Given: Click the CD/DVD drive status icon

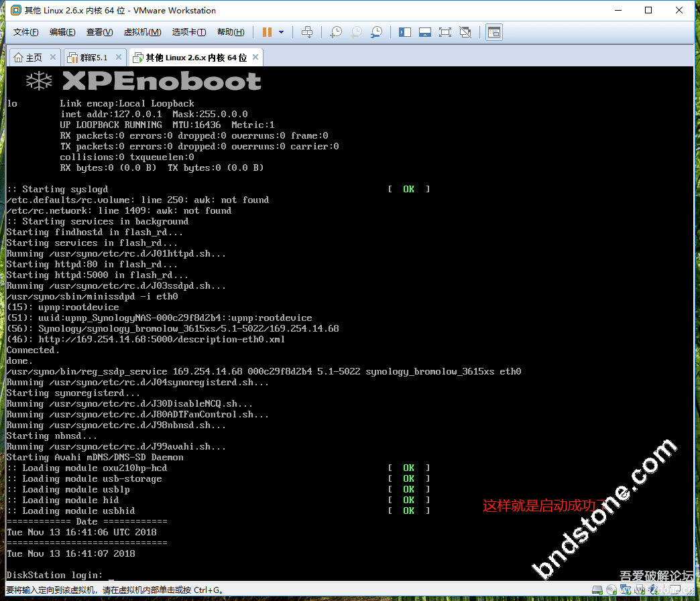Looking at the screenshot, I should pyautogui.click(x=611, y=590).
